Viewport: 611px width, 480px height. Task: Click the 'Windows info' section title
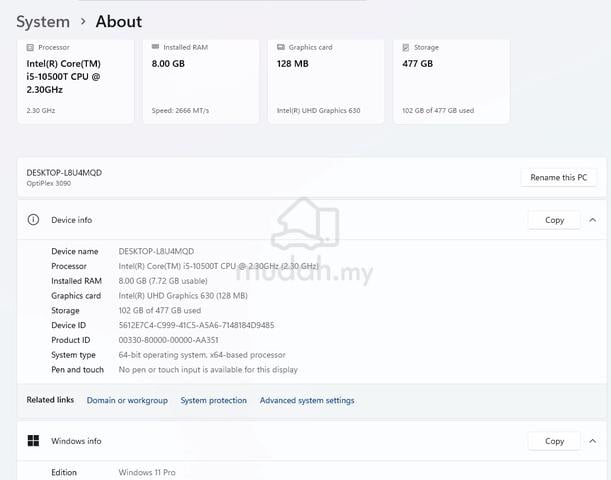(76, 441)
